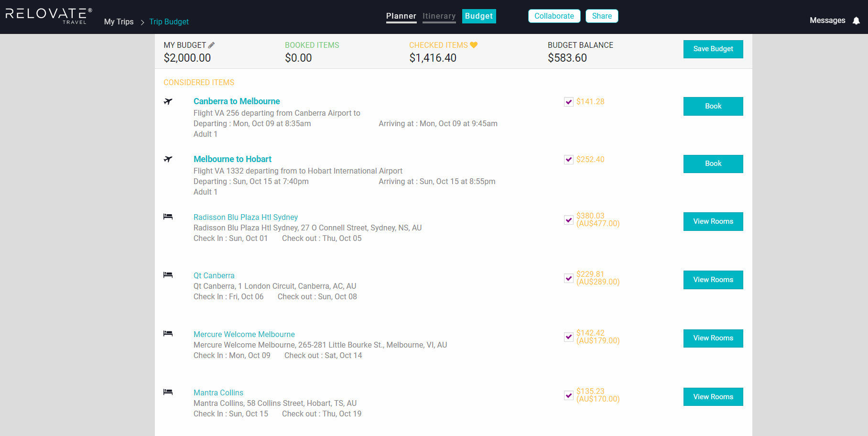Viewport: 868px width, 436px height.
Task: Open Messages in the header
Action: (x=827, y=21)
